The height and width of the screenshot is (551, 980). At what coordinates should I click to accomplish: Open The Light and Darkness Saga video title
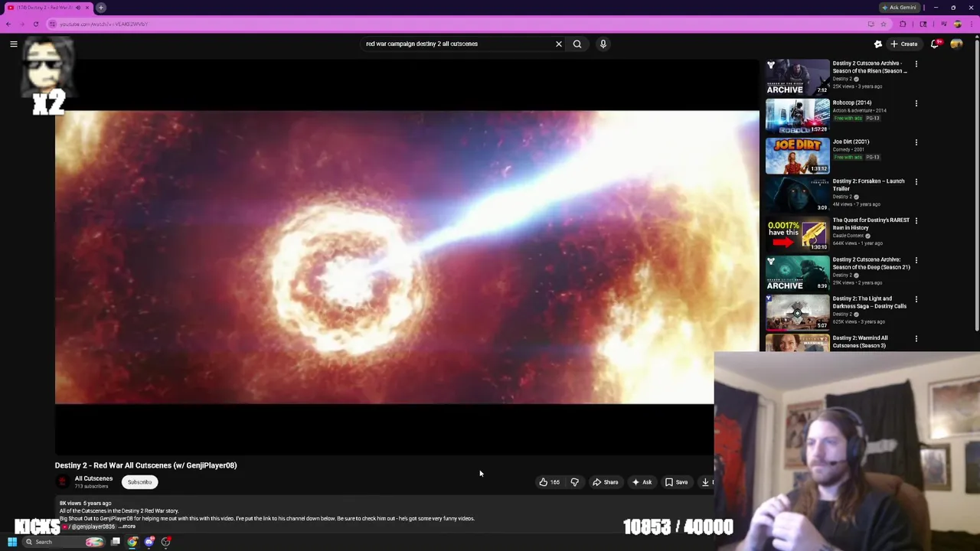[x=869, y=302]
